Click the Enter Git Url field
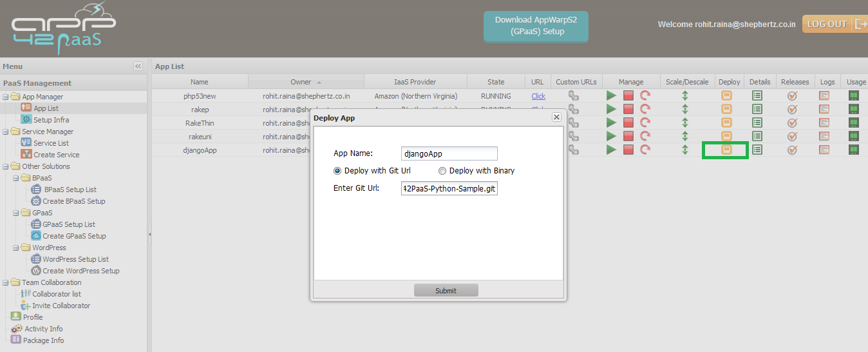Image resolution: width=868 pixels, height=352 pixels. [x=449, y=188]
